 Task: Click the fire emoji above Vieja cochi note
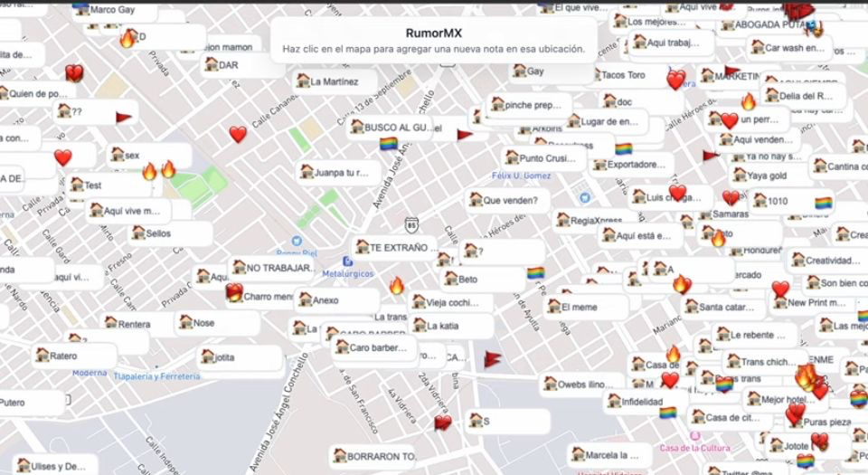(x=396, y=286)
